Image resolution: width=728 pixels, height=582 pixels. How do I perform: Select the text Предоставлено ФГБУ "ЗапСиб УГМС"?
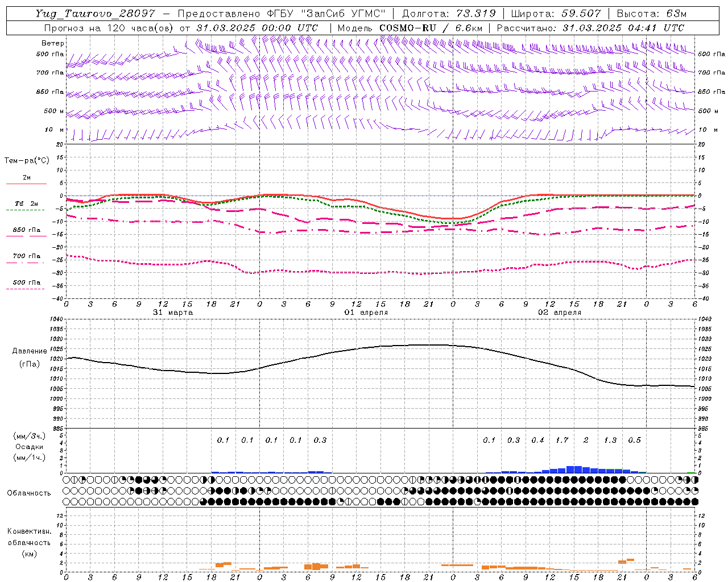coord(282,14)
